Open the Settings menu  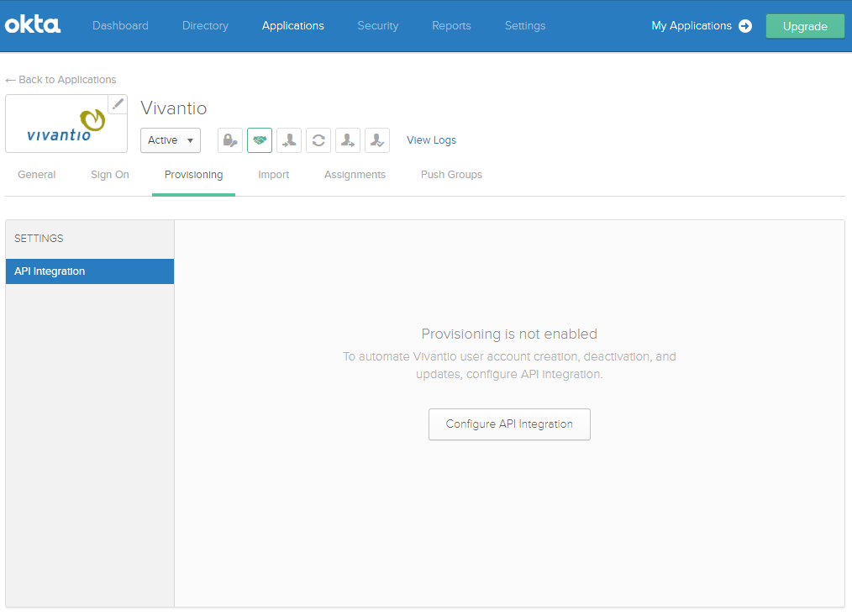(x=525, y=25)
